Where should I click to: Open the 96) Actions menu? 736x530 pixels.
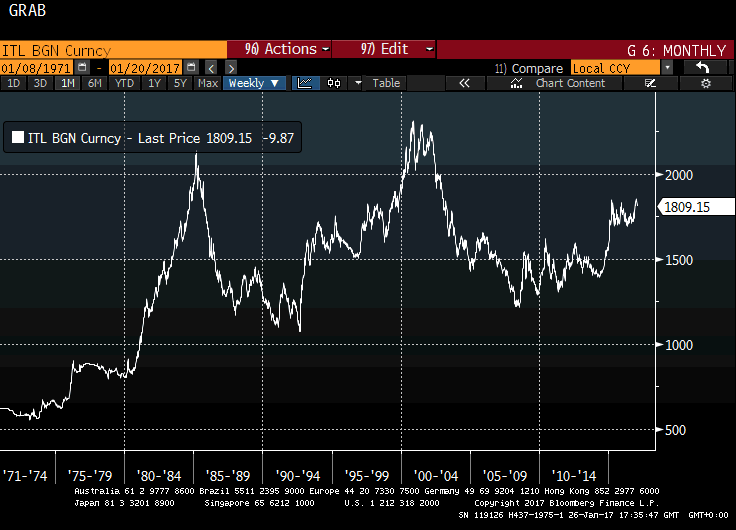tap(279, 49)
